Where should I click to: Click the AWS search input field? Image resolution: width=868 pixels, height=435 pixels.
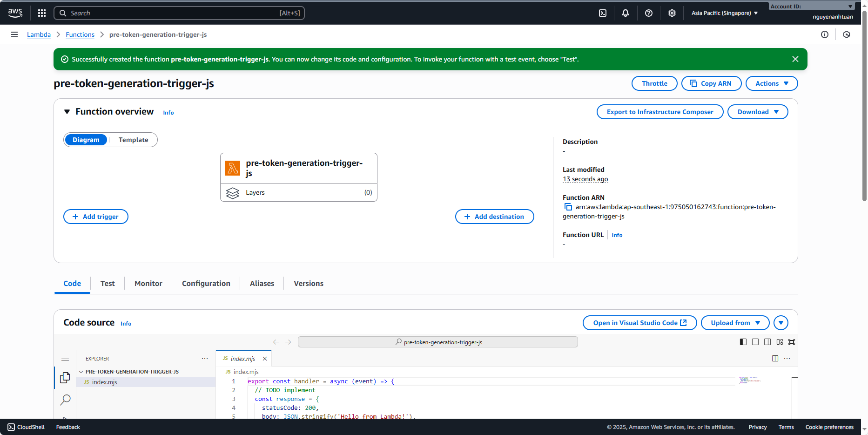click(172, 13)
